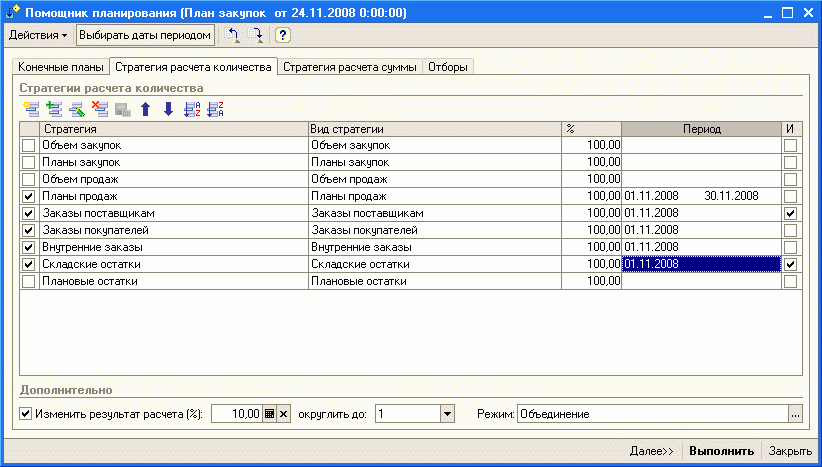
Task: Click the application icon in title bar
Action: coord(13,13)
